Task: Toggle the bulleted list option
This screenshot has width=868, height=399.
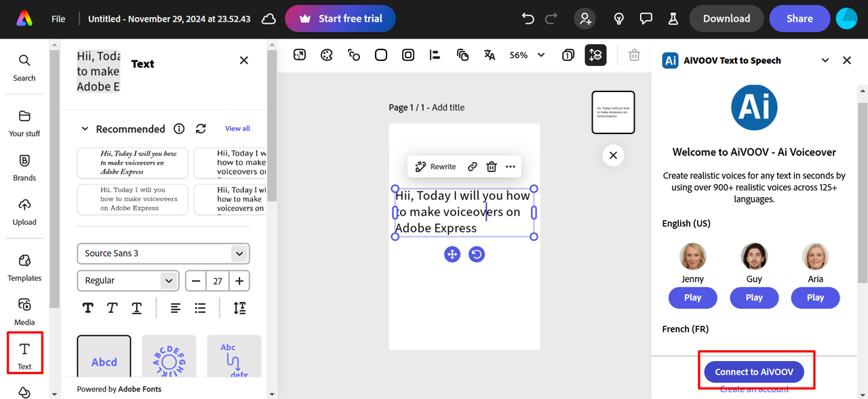Action: [200, 308]
